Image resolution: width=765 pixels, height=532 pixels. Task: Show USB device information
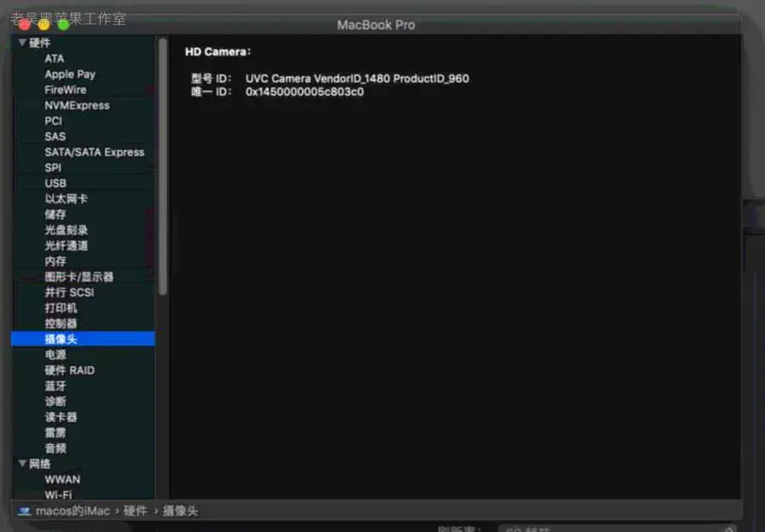coord(55,184)
